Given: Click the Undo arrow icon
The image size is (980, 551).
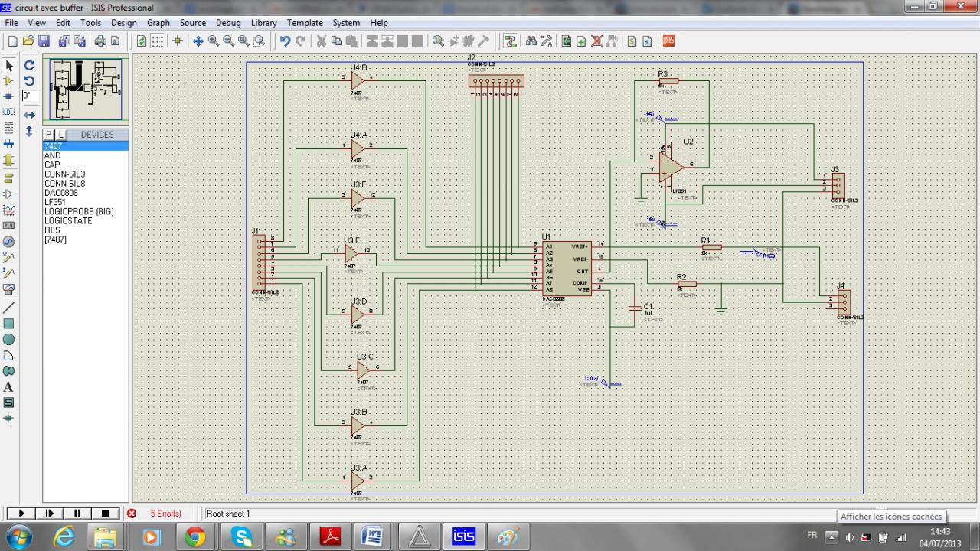Looking at the screenshot, I should point(285,41).
